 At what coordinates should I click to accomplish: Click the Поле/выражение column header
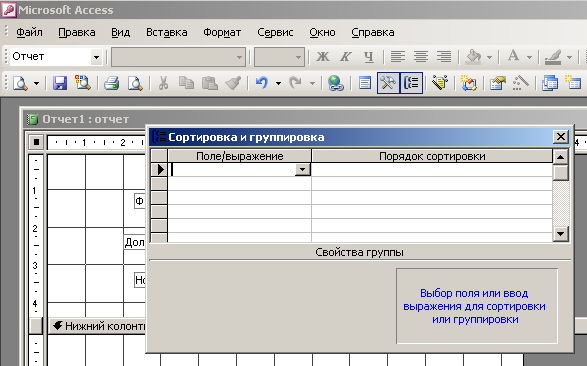[240, 156]
